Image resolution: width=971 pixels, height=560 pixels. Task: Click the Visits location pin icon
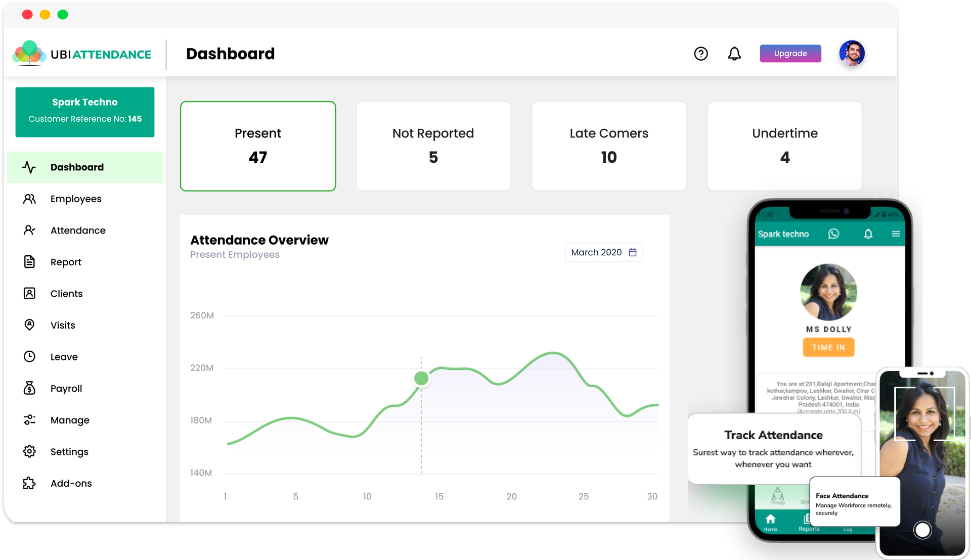click(x=29, y=325)
